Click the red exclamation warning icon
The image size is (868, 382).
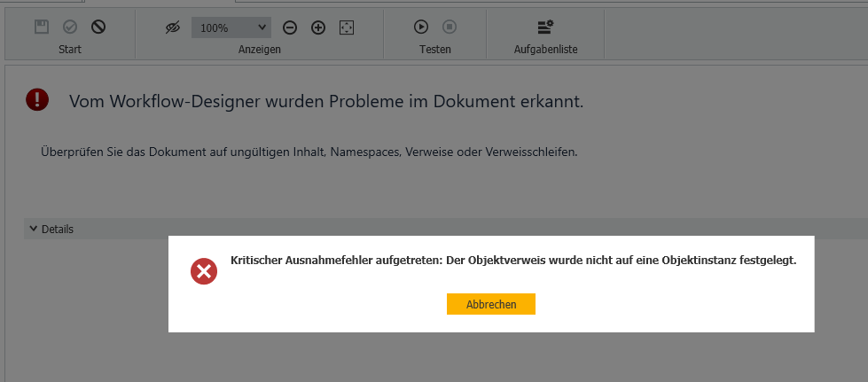click(x=37, y=99)
